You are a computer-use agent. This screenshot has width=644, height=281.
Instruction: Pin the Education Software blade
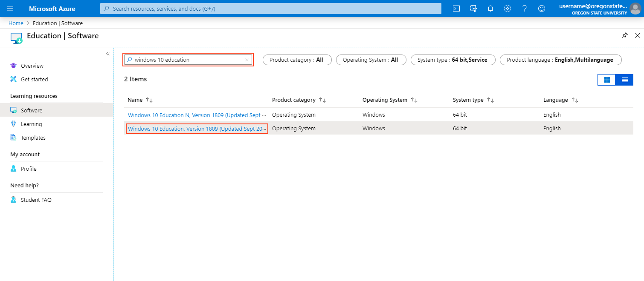(x=624, y=35)
